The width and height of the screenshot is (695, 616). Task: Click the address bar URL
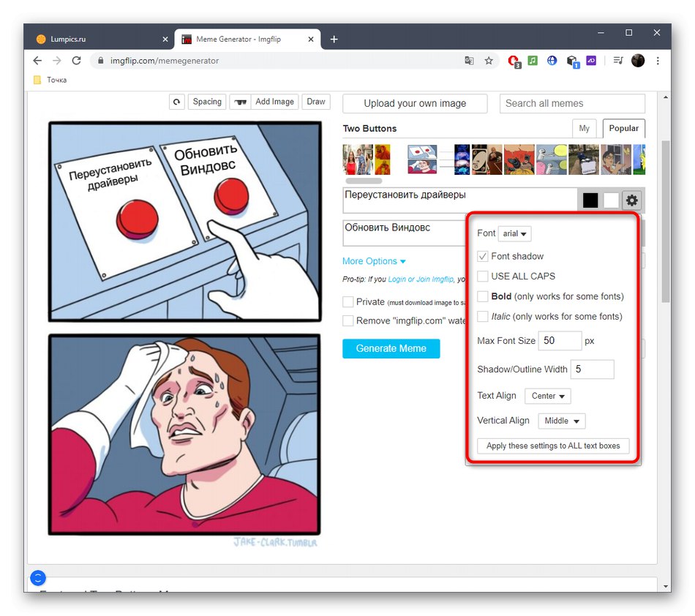[x=165, y=61]
